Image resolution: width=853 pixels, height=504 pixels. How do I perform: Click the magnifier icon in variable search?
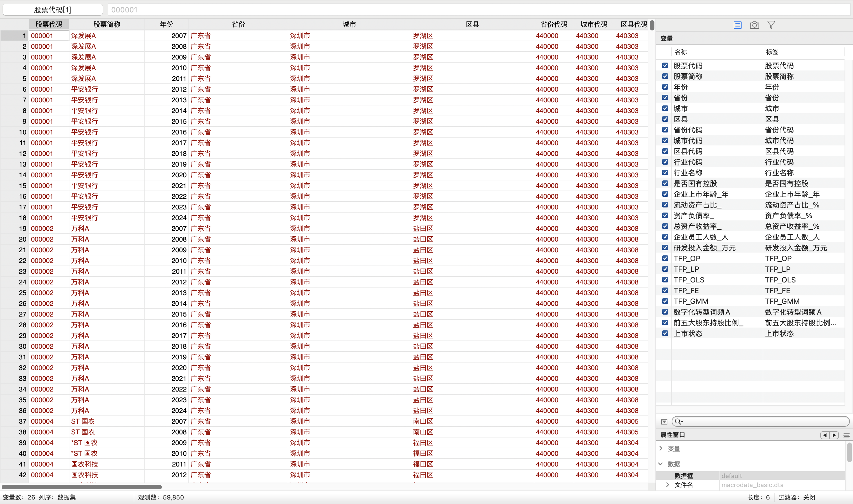pos(678,421)
